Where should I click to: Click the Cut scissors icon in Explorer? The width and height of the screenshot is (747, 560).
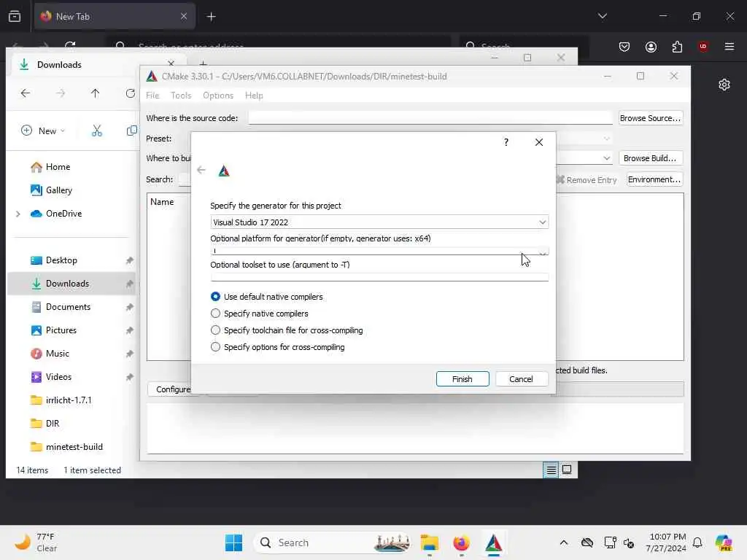pyautogui.click(x=97, y=131)
